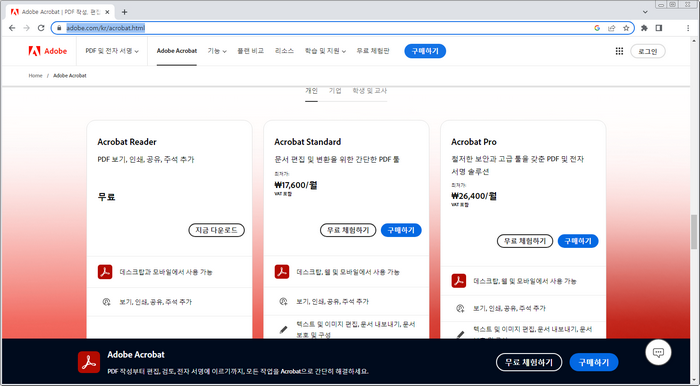Click the comment icon in the Acrobat Reader card
Viewport: 700px width, 386px height.
pos(106,302)
